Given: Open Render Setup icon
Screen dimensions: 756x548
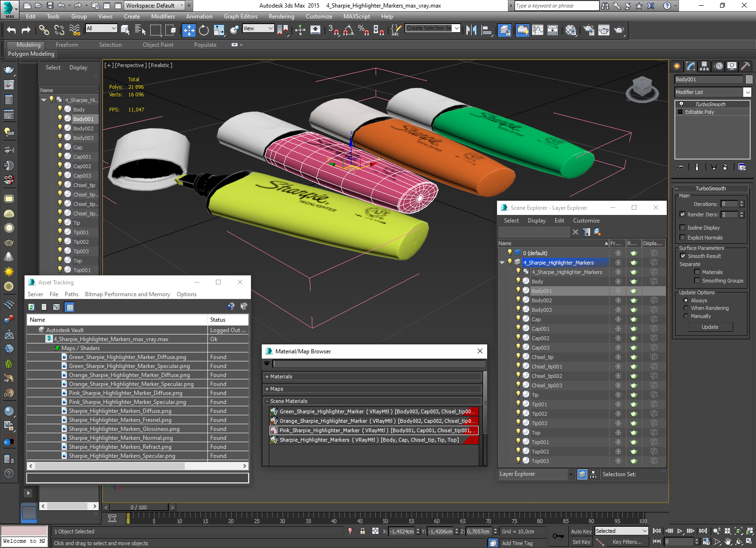Looking at the screenshot, I should [589, 30].
